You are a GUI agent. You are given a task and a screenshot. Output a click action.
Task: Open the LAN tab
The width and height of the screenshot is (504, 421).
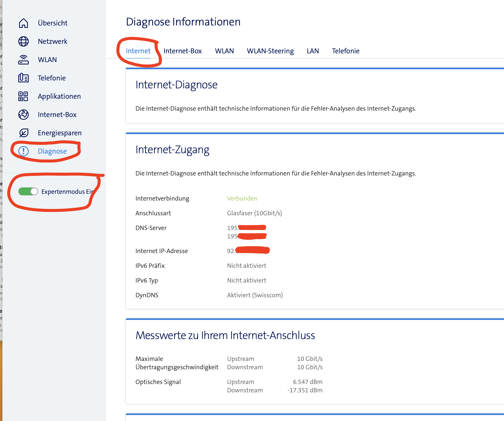coord(313,51)
